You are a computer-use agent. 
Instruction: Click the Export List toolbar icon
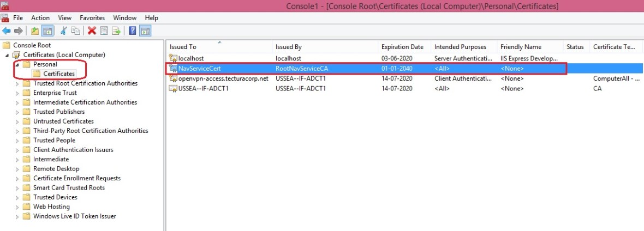click(x=116, y=31)
